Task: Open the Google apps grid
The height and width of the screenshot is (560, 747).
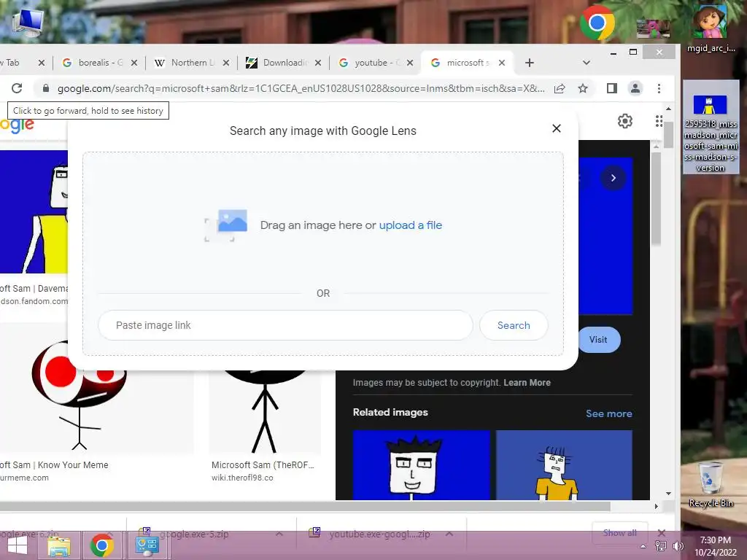Action: click(659, 122)
